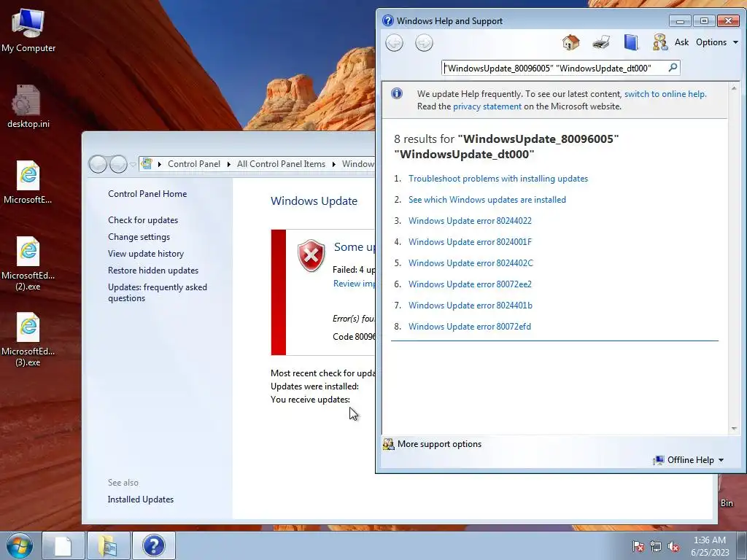Open Control Panel Home link

click(147, 194)
